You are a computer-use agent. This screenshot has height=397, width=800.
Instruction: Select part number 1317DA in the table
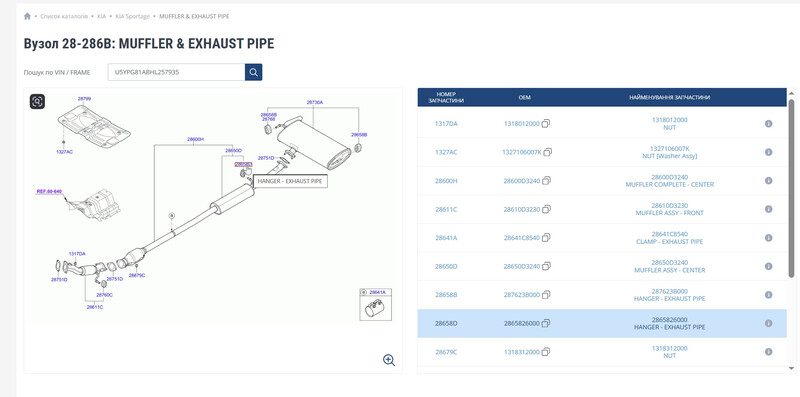[446, 123]
